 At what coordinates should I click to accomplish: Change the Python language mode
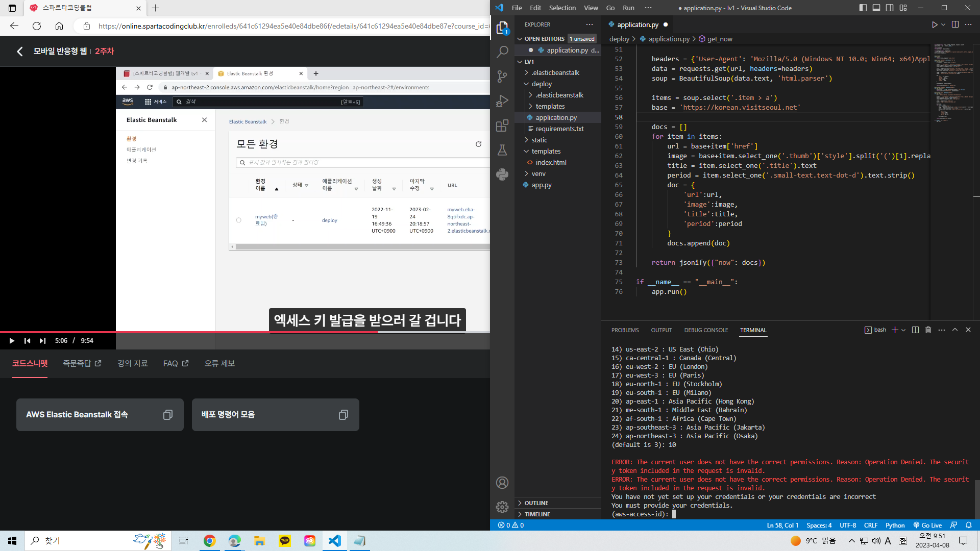point(895,525)
